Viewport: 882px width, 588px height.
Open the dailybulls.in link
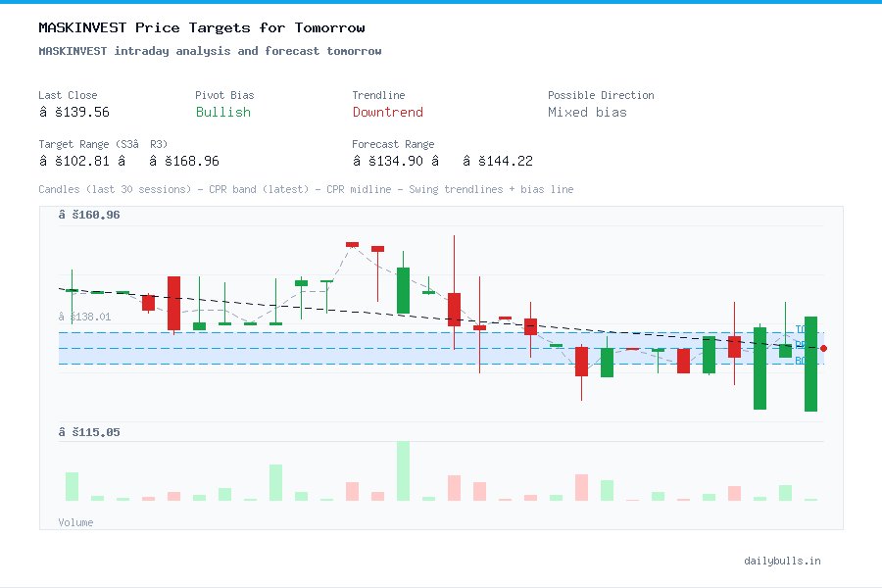tap(784, 561)
